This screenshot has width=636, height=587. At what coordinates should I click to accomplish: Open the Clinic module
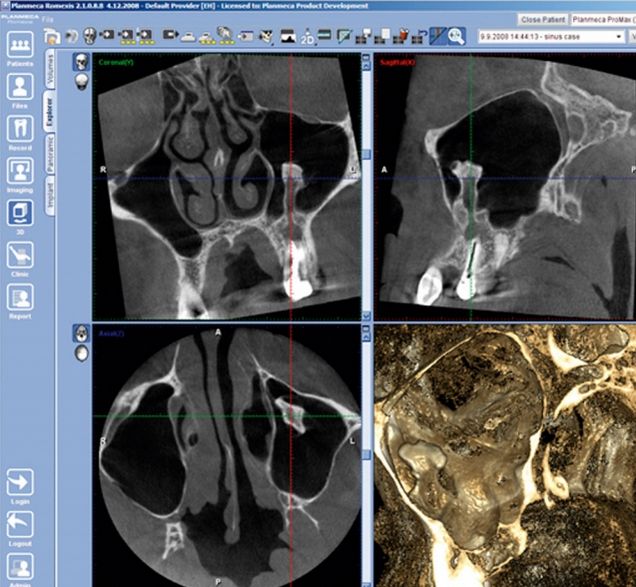tap(19, 257)
